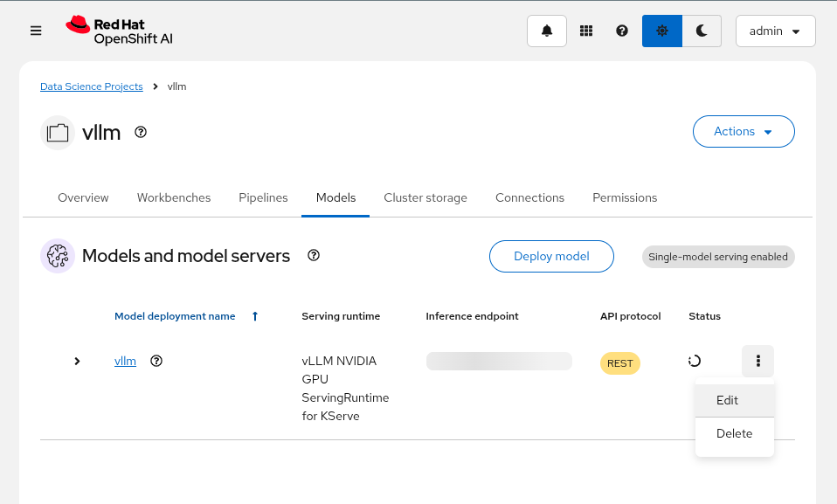Switch to light theme sun toggle

point(662,31)
